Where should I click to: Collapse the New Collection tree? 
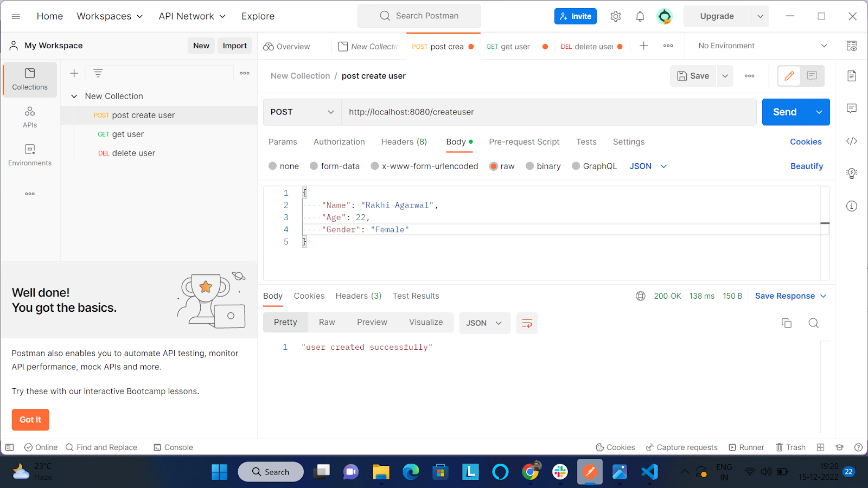pos(74,96)
